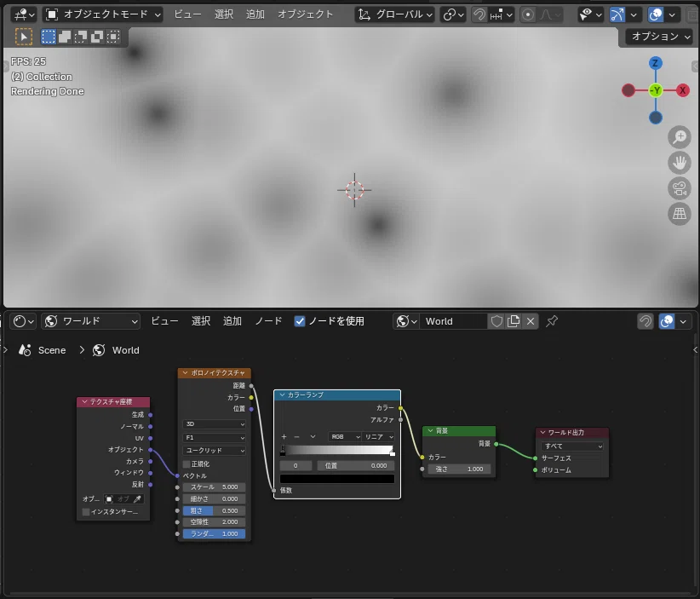
Task: Open node editor ノード menu
Action: (269, 321)
